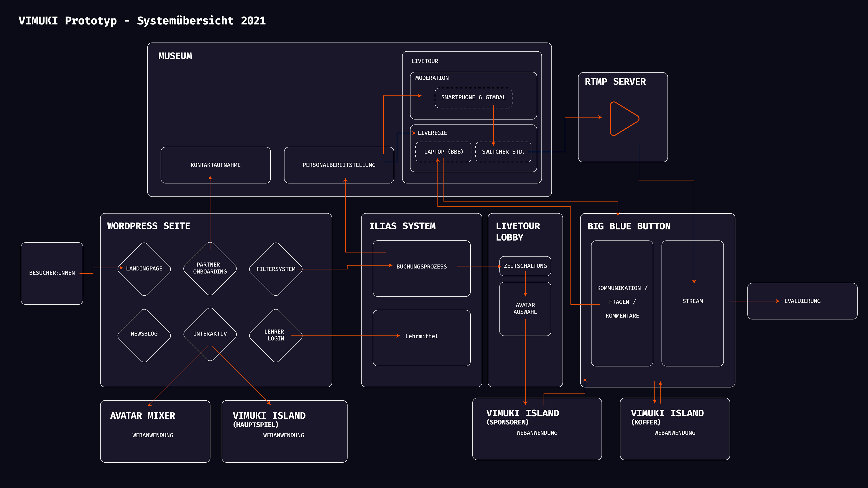Click the LIVETOUR LOBBY heading
The width and height of the screenshot is (868, 488).
(x=518, y=232)
